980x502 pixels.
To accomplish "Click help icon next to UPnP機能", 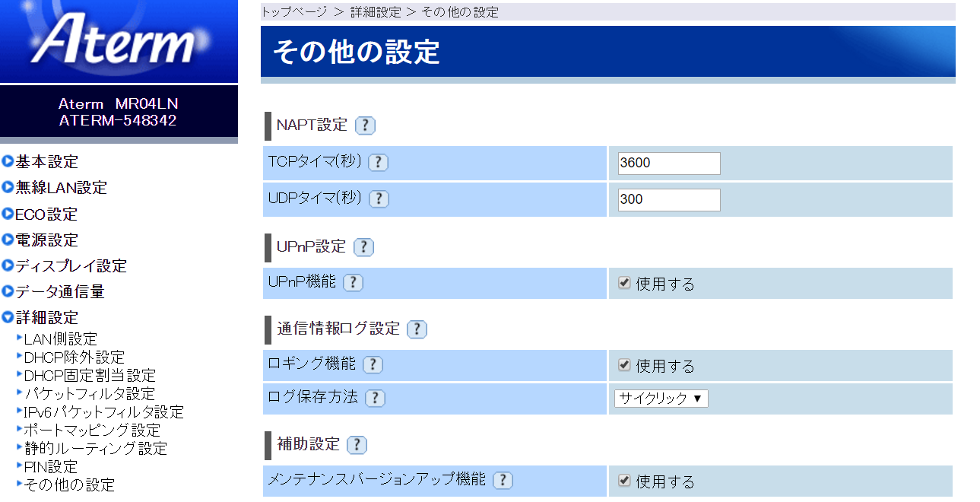I will tap(354, 282).
